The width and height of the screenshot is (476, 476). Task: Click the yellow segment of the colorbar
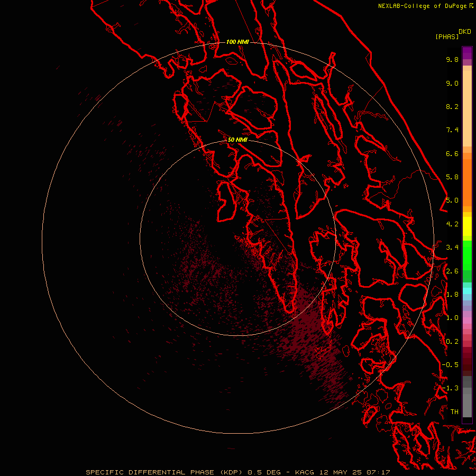(467, 226)
